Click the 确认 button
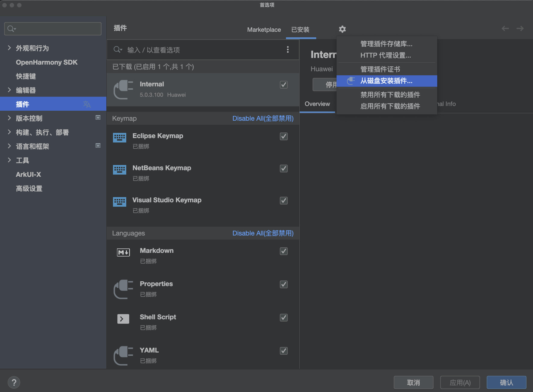533x392 pixels. click(x=506, y=382)
